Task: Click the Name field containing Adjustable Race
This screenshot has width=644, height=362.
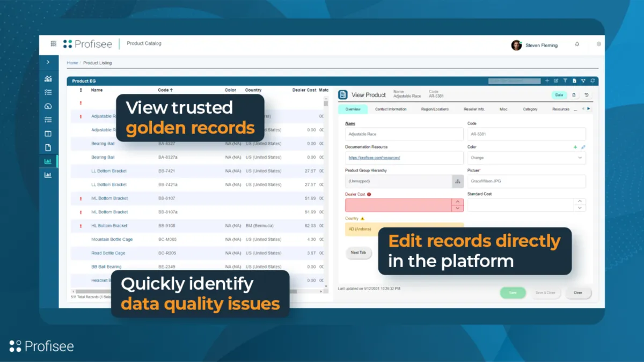Action: [x=404, y=134]
